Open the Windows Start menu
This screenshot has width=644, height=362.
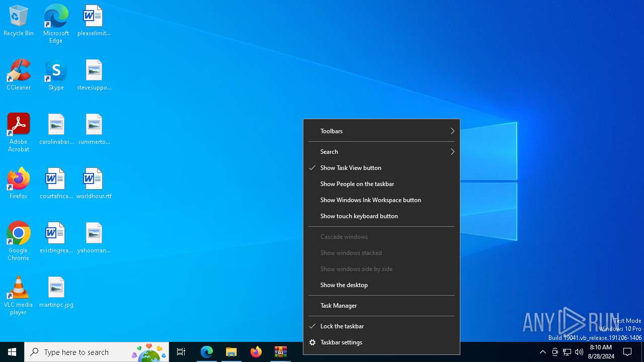12,352
